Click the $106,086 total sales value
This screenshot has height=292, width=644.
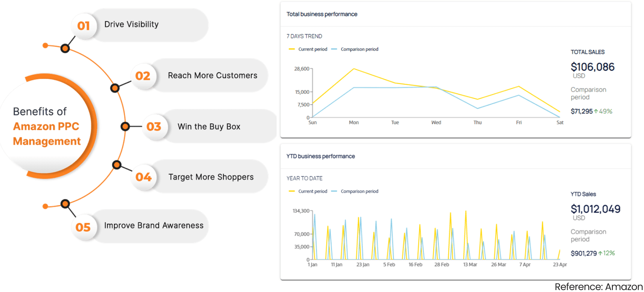coord(593,67)
